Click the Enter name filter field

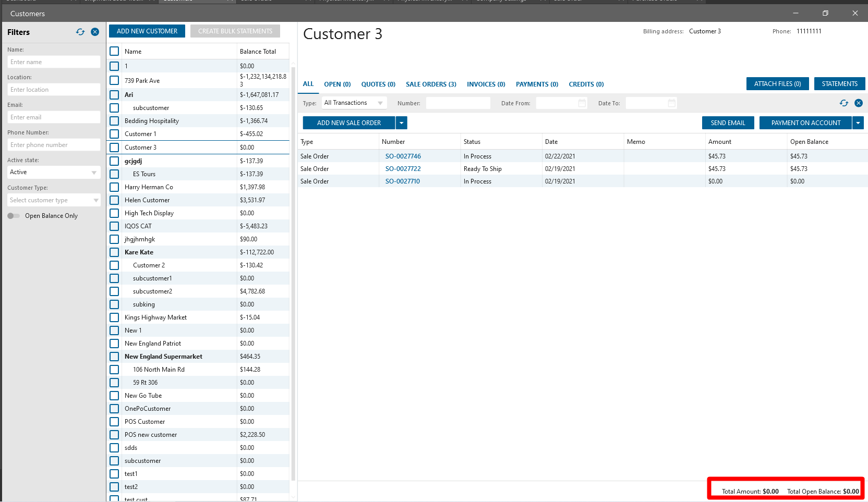(54, 62)
